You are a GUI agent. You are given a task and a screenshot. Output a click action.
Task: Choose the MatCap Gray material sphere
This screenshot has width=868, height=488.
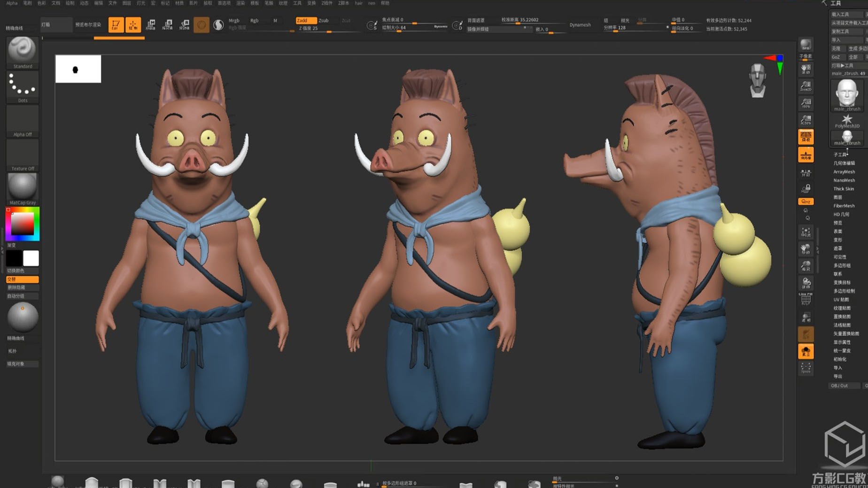(22, 189)
